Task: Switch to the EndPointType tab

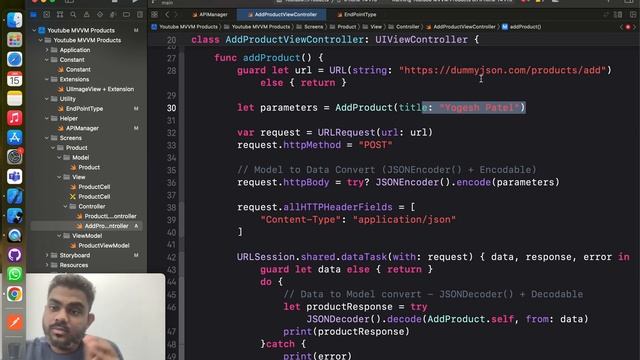Action: click(357, 15)
